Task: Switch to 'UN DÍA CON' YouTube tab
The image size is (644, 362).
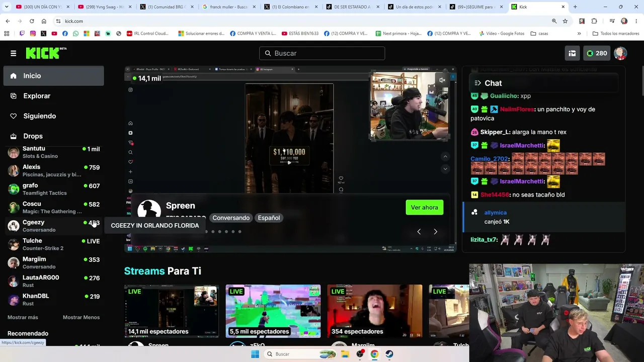Action: coord(43,7)
